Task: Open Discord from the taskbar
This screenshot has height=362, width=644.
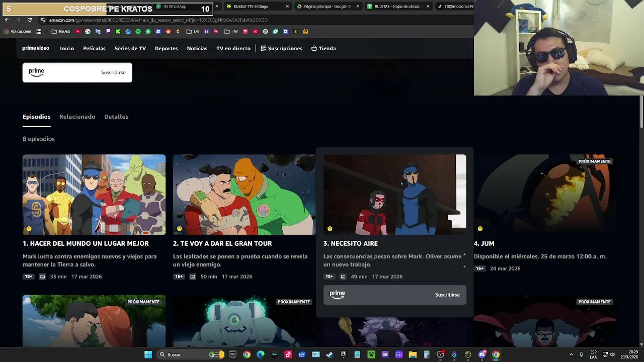Action: pos(482,355)
